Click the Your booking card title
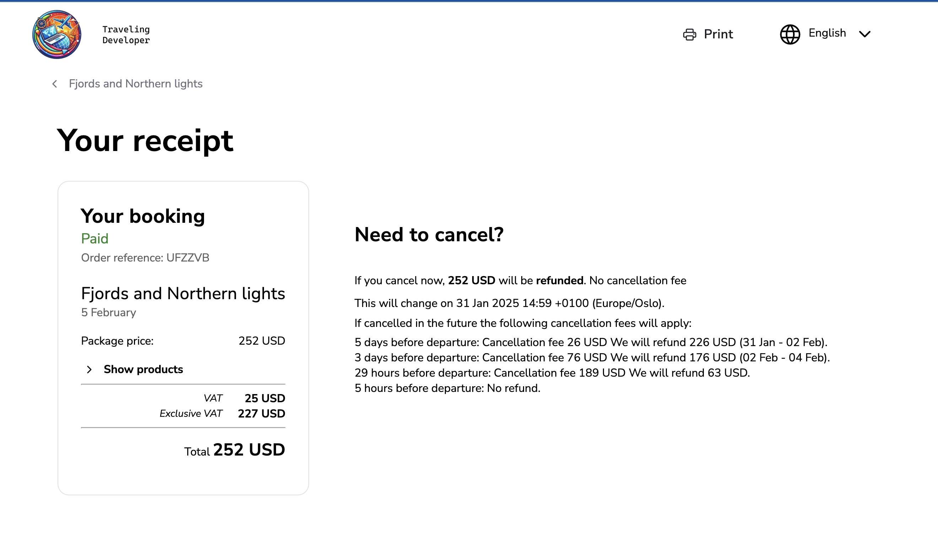The width and height of the screenshot is (938, 560). [143, 216]
